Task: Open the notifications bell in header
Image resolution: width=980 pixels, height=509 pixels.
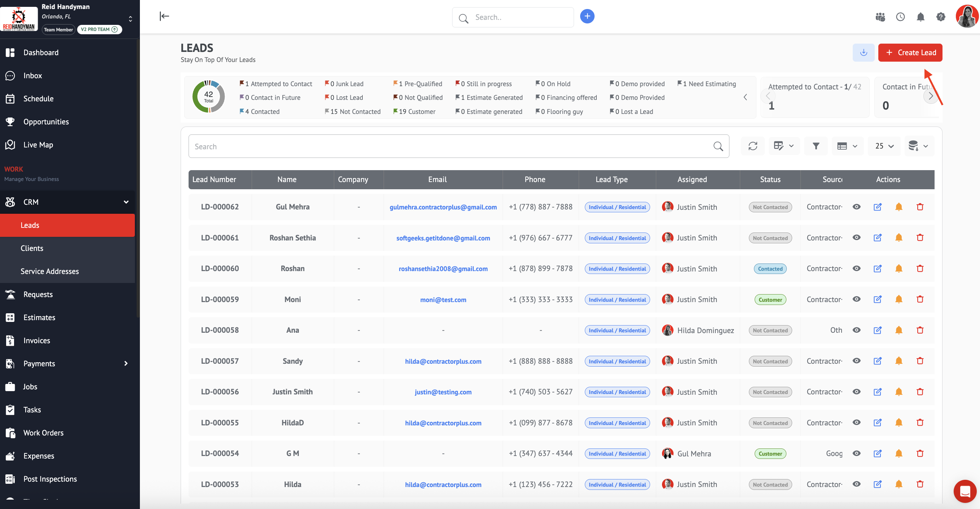Action: (x=920, y=17)
